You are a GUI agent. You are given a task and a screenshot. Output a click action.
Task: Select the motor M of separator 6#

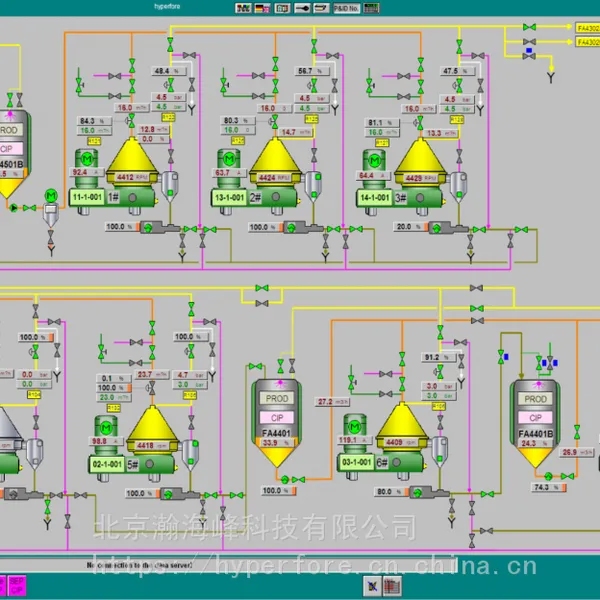tap(355, 426)
